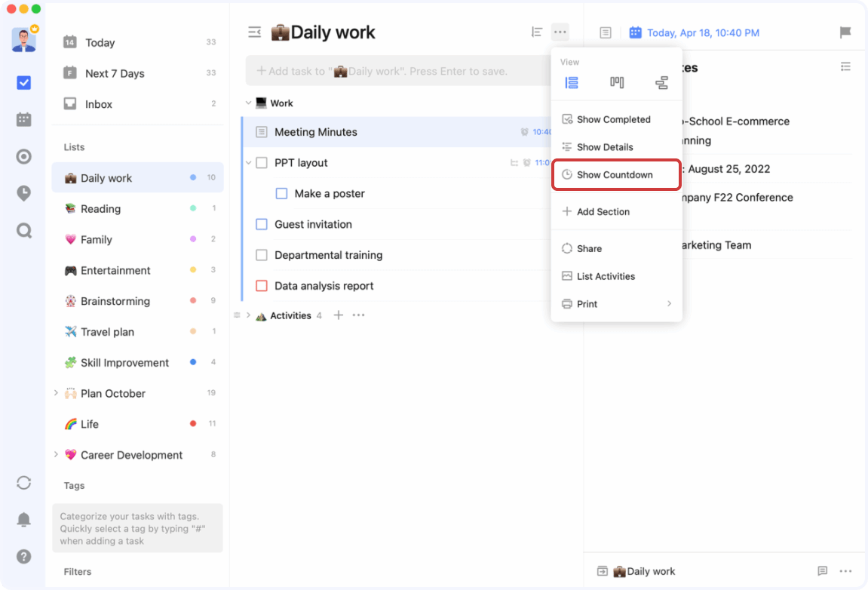Click the search magnifier icon

(23, 230)
